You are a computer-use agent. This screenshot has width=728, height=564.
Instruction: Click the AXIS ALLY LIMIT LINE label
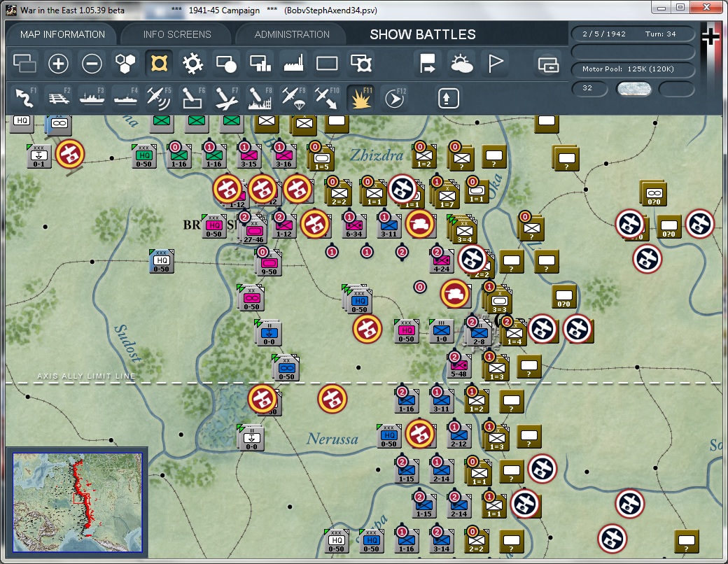click(x=86, y=376)
